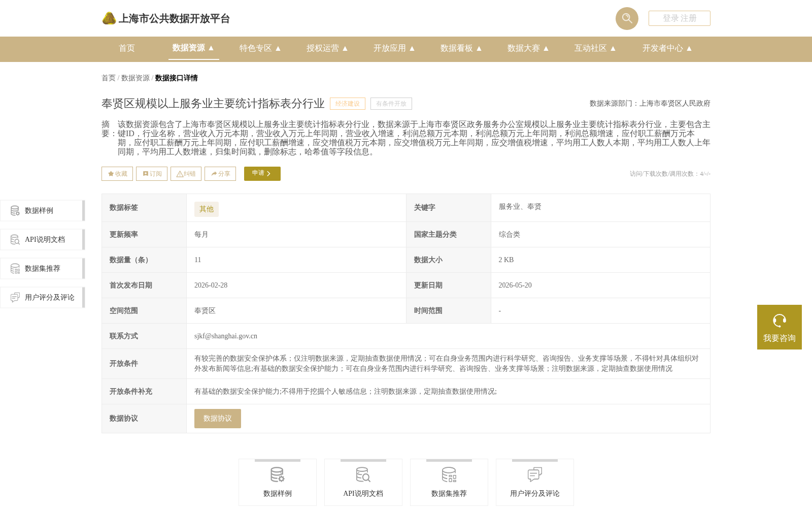Click the sidebar 数据集推荐 icon
Screen dimensions: 812x508
tap(15, 269)
